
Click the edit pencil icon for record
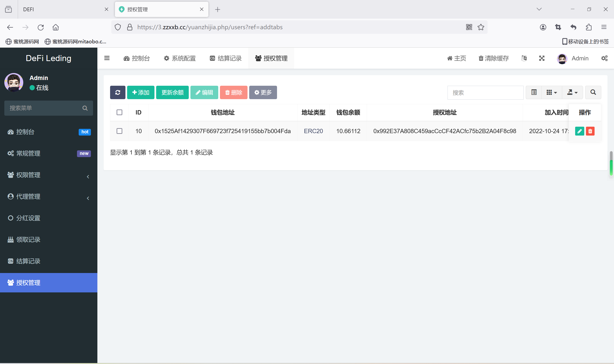point(580,131)
